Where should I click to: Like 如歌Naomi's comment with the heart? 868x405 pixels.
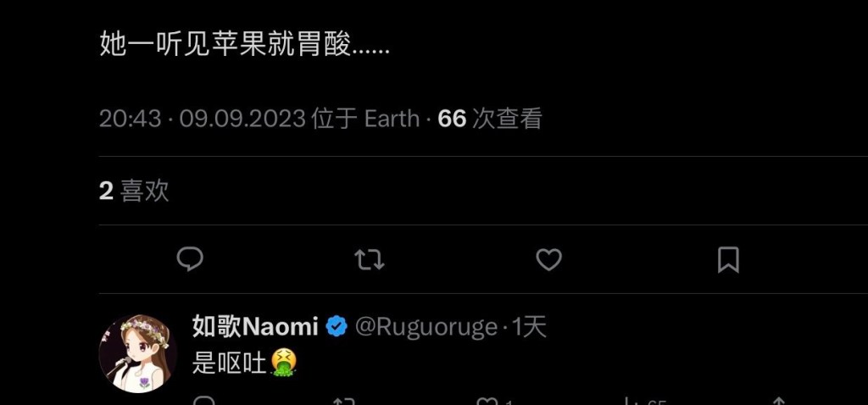click(487, 401)
